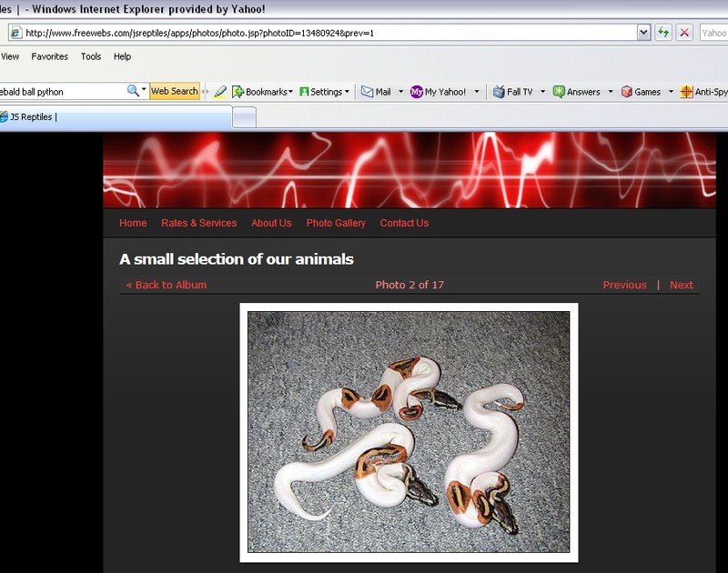Expand the Fall TV dropdown arrow

542,92
